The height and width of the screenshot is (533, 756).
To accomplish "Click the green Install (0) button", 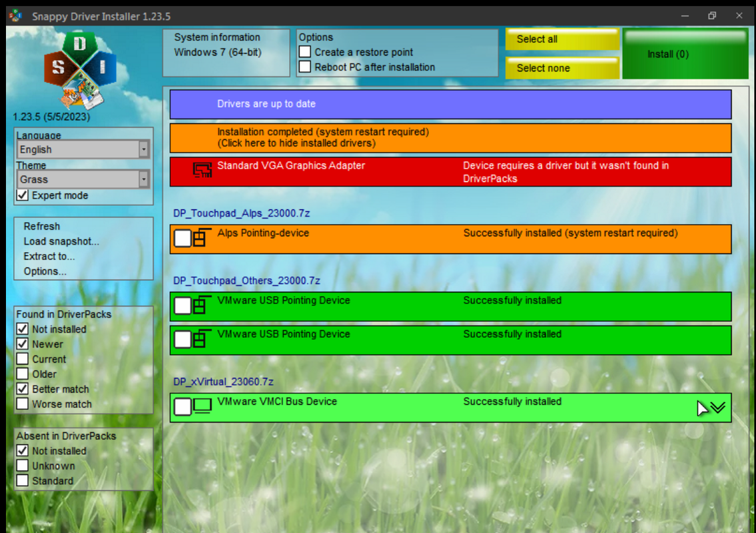I will tap(685, 53).
